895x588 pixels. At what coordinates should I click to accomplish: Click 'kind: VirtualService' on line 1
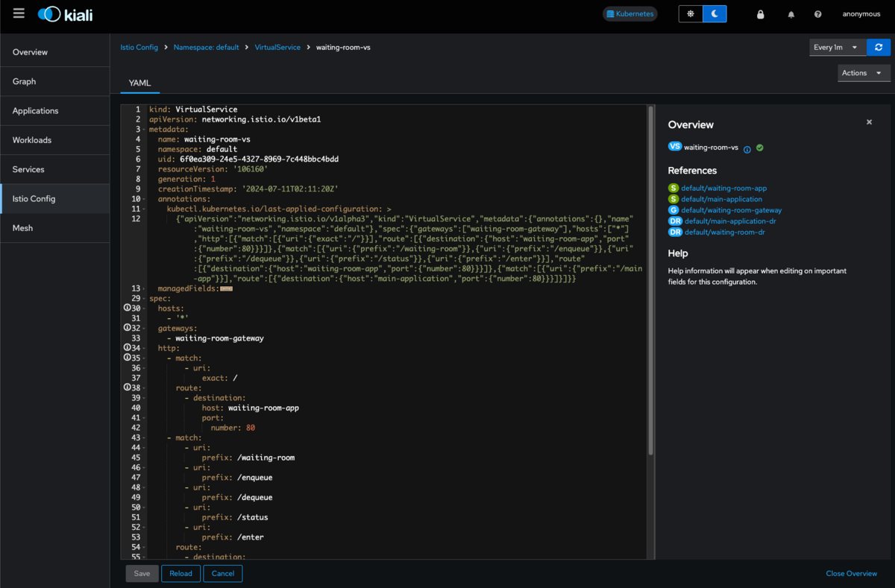193,110
